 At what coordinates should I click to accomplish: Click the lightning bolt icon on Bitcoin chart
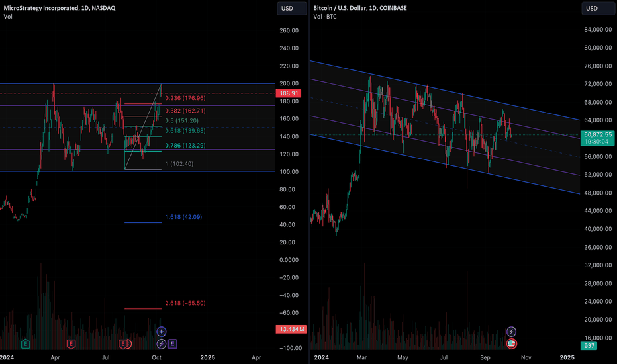pos(511,331)
